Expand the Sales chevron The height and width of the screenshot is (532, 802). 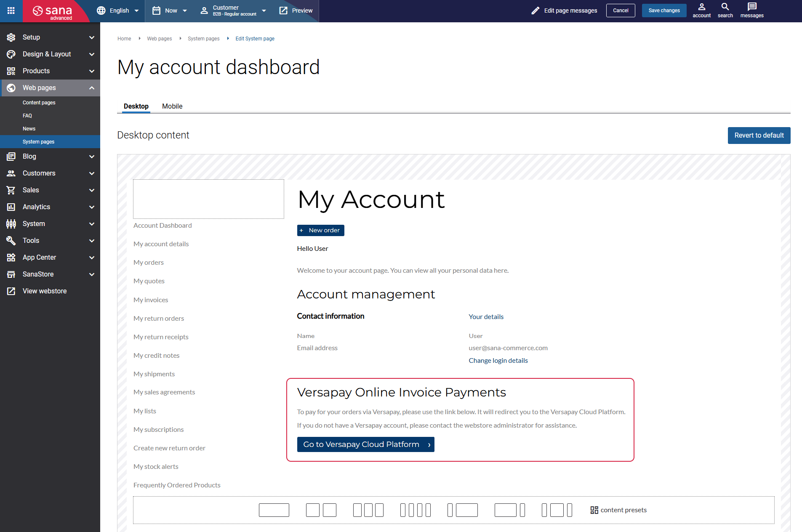(92, 190)
